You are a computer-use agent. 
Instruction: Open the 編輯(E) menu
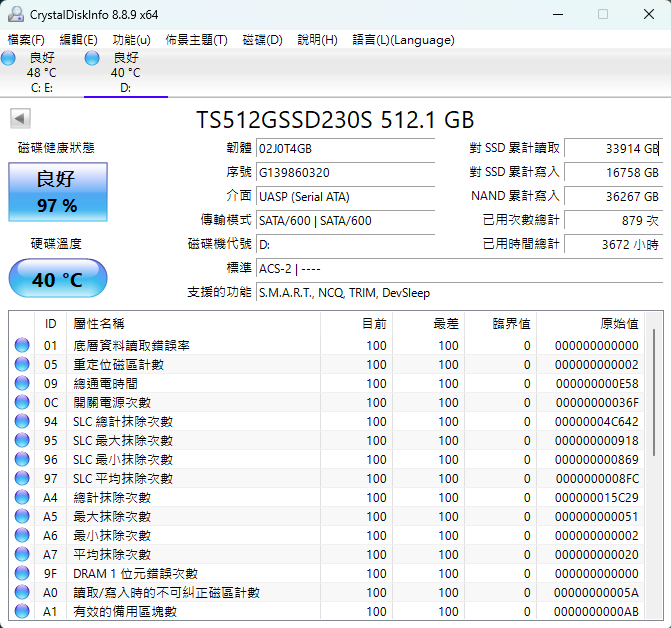tap(78, 40)
